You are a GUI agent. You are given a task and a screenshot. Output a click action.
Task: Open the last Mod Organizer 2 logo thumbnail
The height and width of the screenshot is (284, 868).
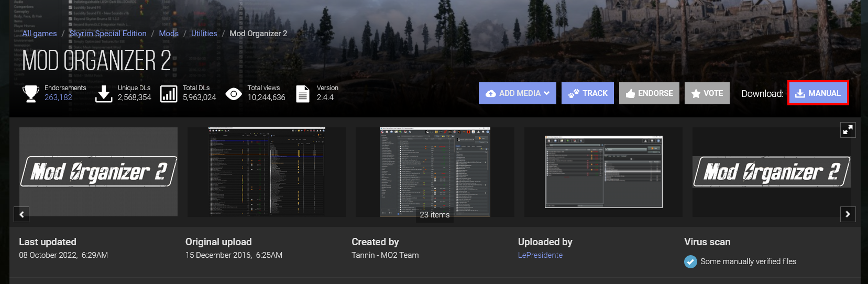pyautogui.click(x=772, y=172)
